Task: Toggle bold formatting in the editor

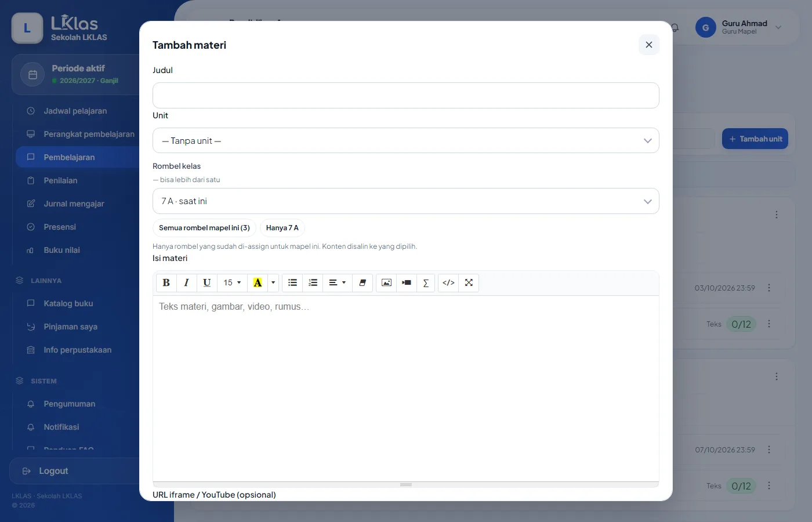Action: [166, 283]
